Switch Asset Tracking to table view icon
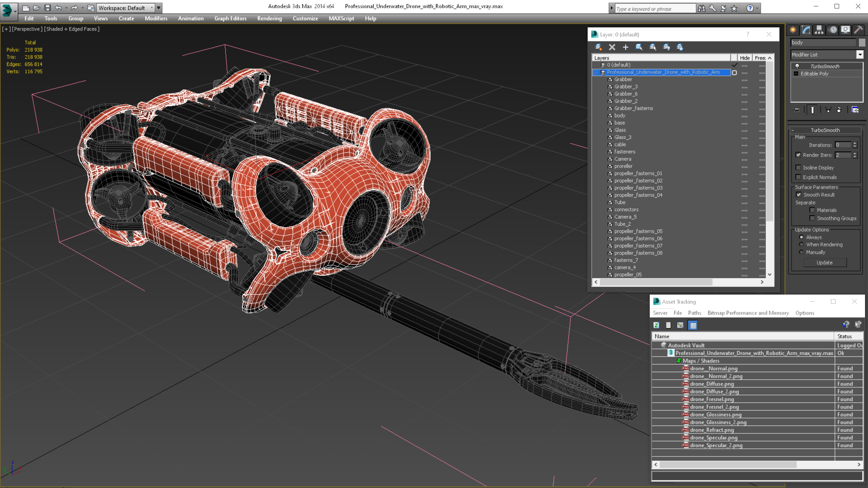 click(x=693, y=325)
